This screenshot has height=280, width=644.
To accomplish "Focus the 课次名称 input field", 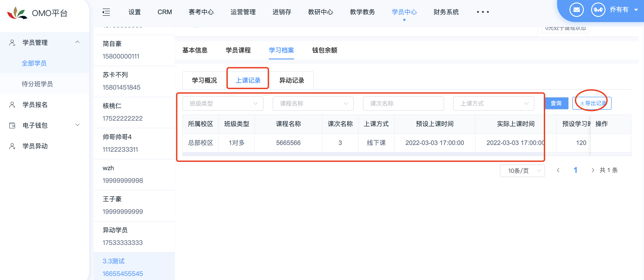I will (403, 104).
